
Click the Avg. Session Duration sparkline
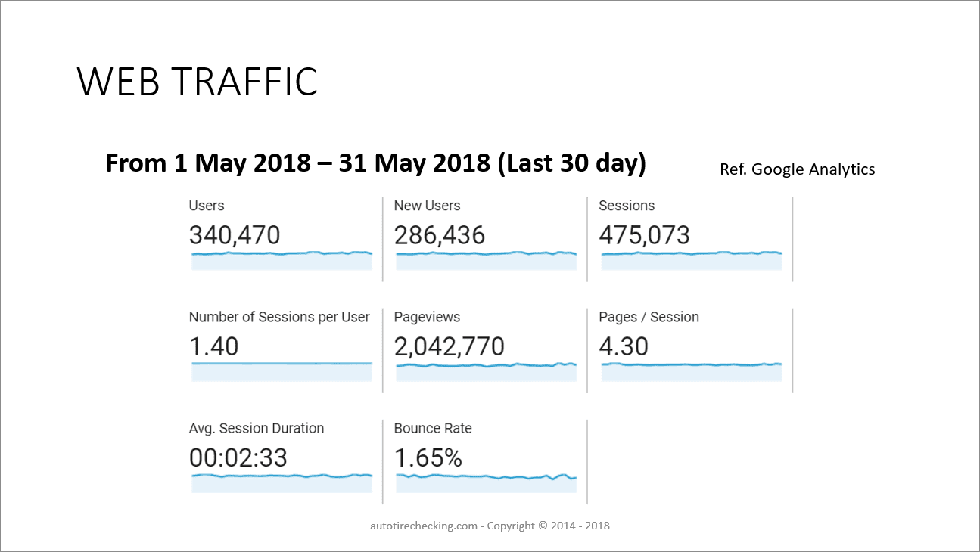282,483
